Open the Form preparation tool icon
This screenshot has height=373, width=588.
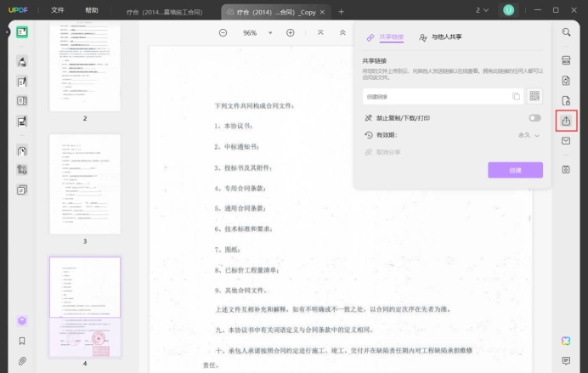pos(22,101)
